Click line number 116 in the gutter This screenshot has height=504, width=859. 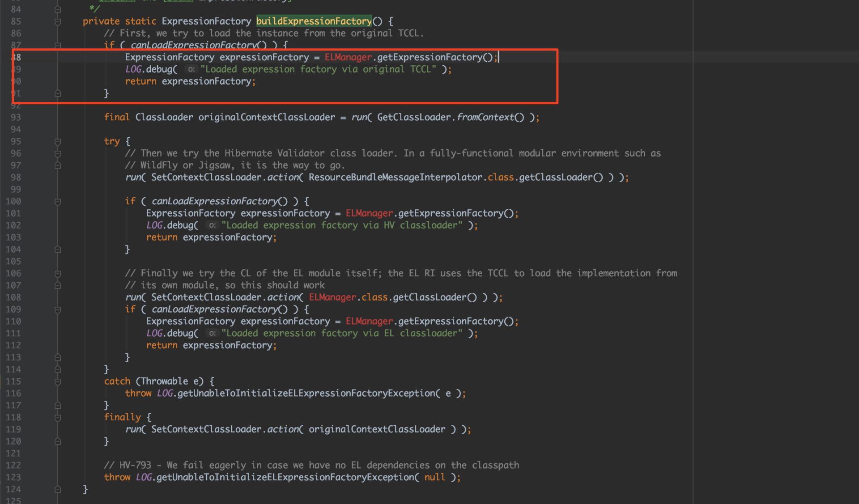tap(13, 393)
